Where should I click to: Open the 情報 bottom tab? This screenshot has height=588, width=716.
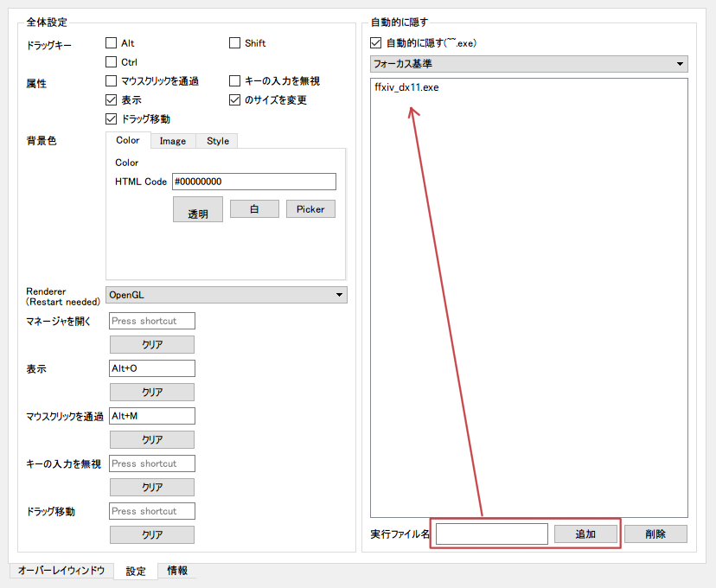tap(177, 570)
